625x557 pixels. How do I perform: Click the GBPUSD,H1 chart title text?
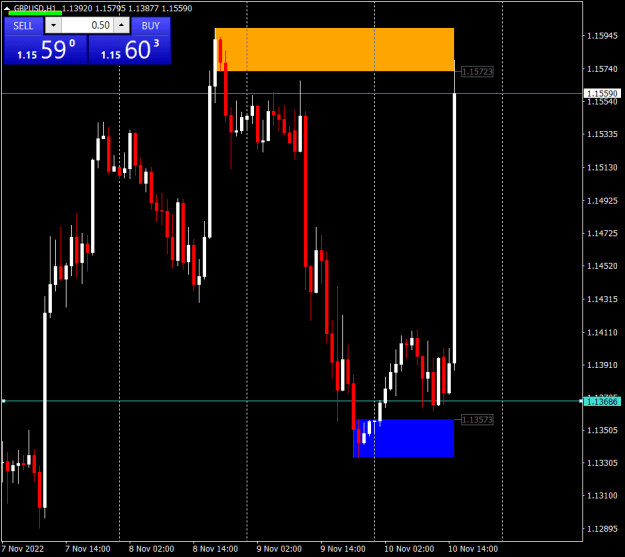[x=35, y=8]
